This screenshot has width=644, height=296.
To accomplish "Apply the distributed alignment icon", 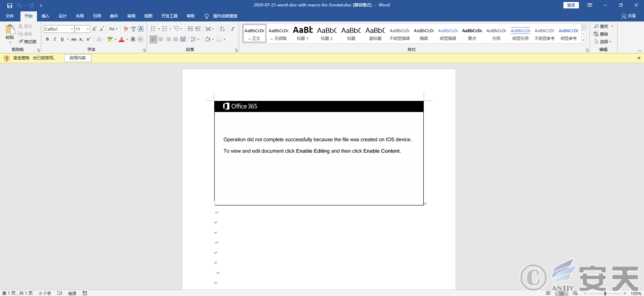I will click(183, 40).
